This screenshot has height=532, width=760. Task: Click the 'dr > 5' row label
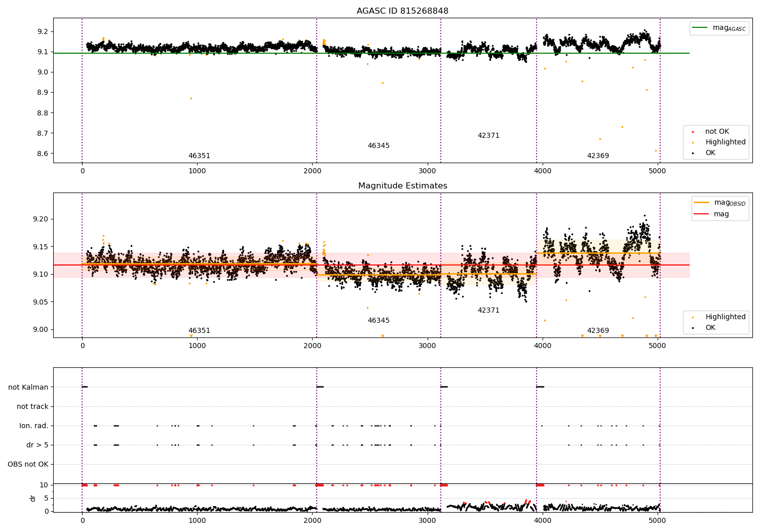click(37, 445)
